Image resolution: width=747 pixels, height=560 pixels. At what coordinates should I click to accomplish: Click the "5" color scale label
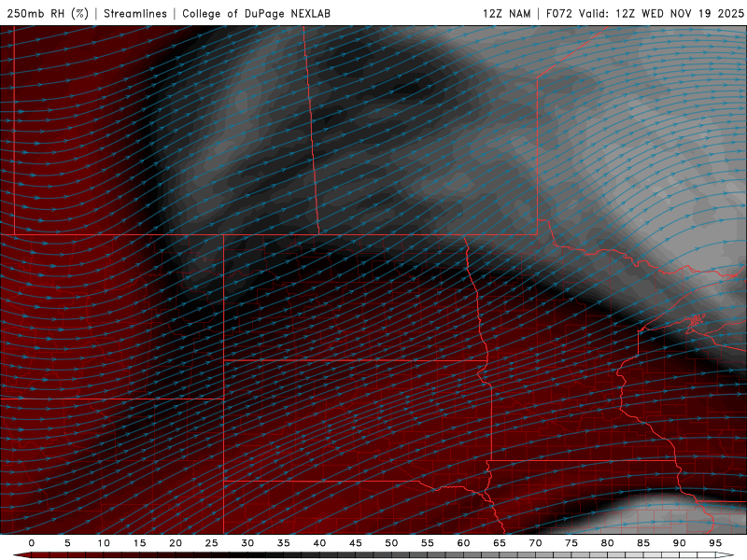(67, 543)
